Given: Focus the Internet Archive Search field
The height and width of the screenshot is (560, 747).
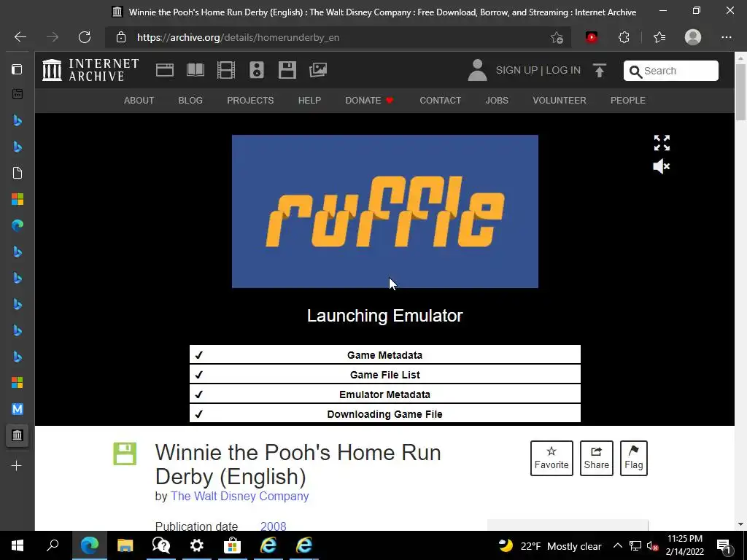Looking at the screenshot, I should point(671,71).
